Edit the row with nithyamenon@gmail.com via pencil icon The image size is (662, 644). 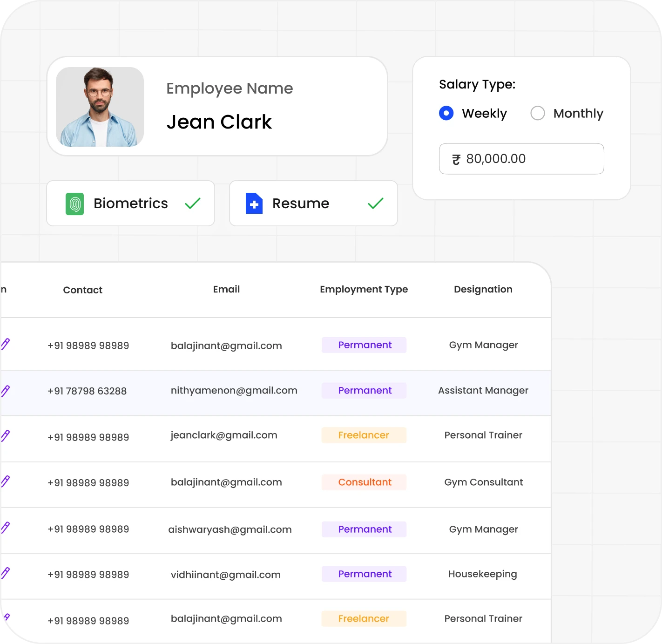pyautogui.click(x=5, y=390)
